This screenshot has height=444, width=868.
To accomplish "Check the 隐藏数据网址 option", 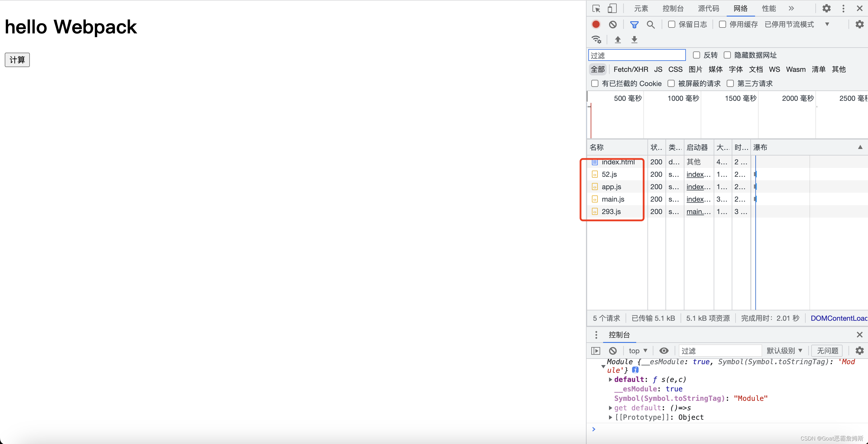I will [727, 55].
